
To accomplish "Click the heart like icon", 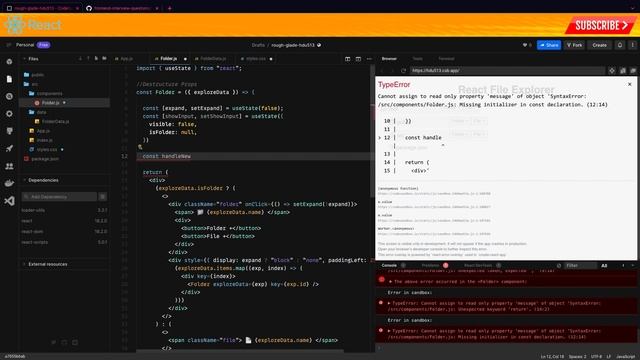I will 525,45.
